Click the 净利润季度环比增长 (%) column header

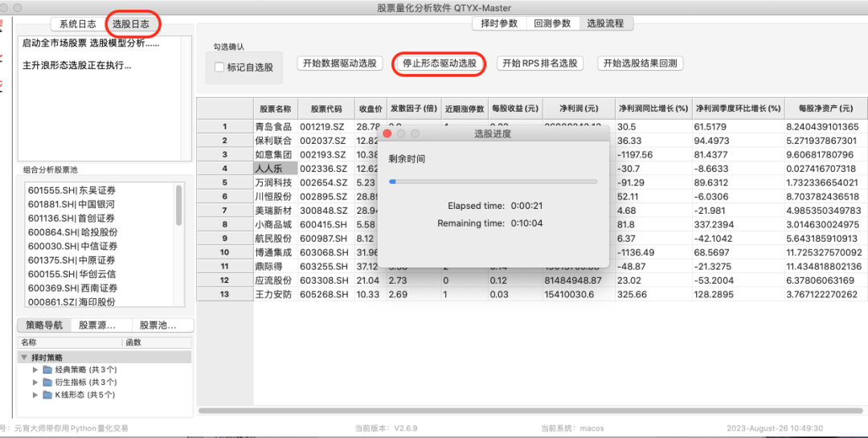point(738,108)
